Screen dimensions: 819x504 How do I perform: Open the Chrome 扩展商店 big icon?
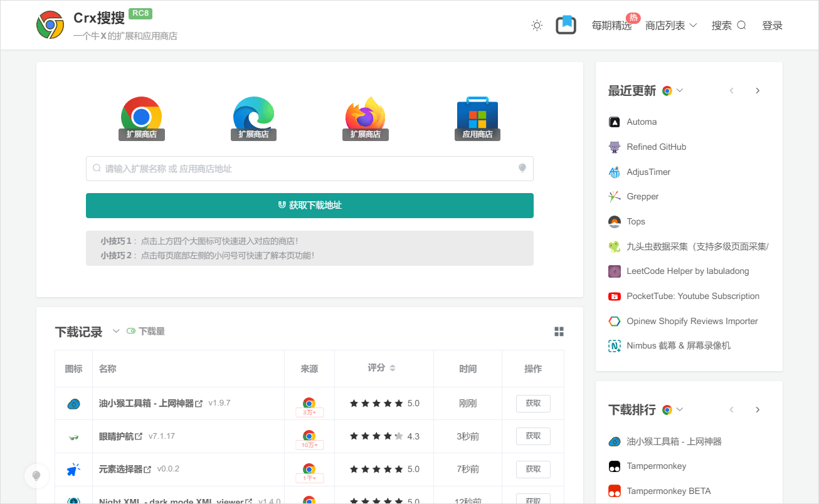[x=141, y=118]
